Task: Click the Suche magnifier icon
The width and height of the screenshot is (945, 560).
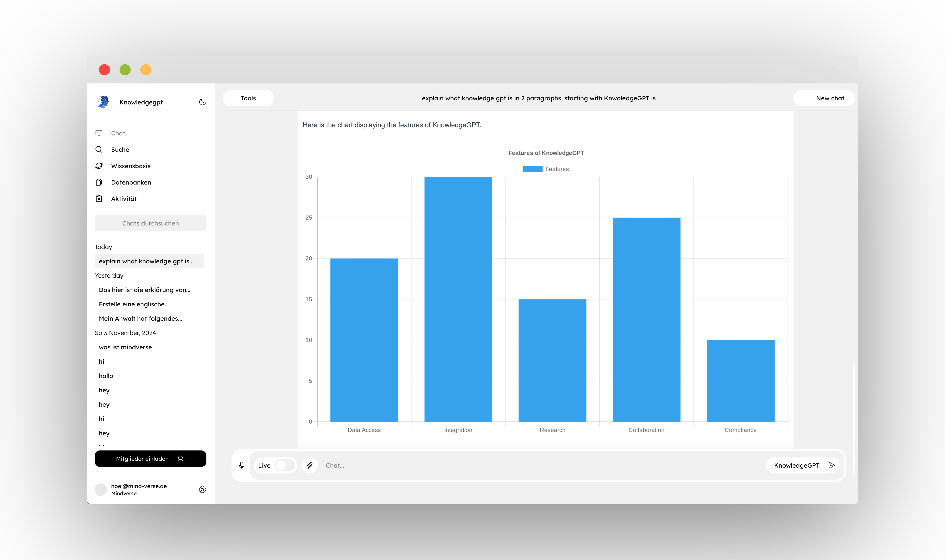Action: coord(99,149)
